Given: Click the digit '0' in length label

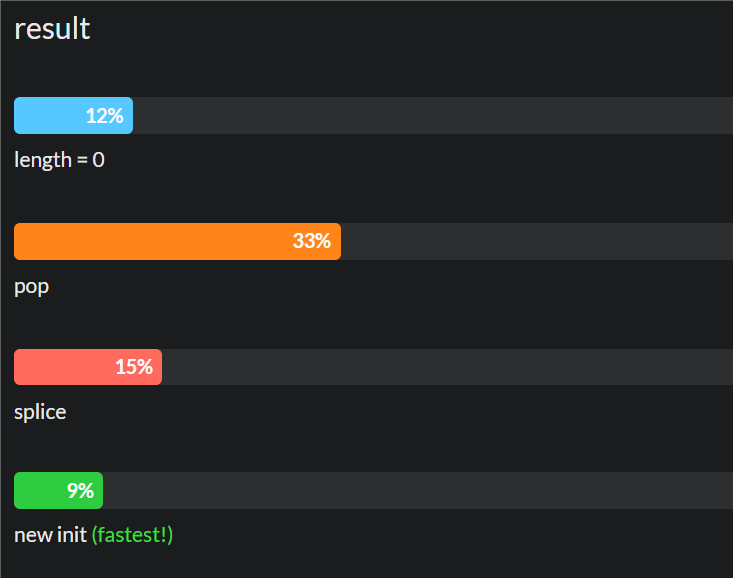Looking at the screenshot, I should tap(98, 160).
